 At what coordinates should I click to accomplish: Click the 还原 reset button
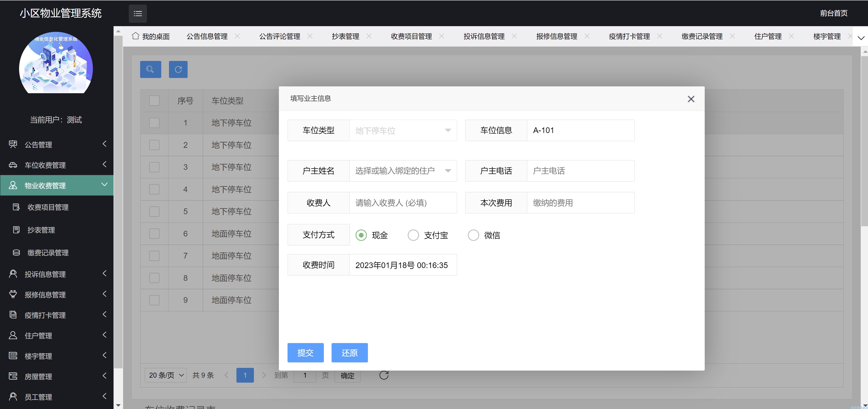pyautogui.click(x=350, y=352)
